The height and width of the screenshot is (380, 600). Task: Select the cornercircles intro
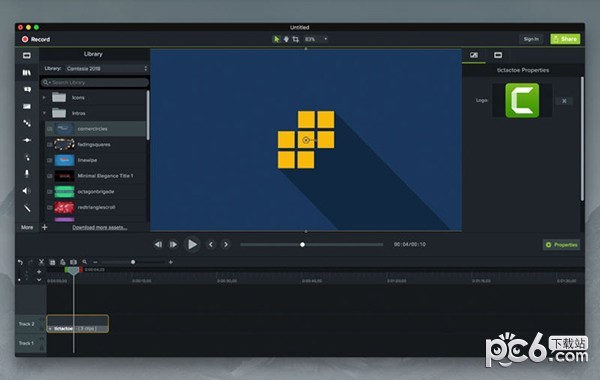tap(96, 129)
